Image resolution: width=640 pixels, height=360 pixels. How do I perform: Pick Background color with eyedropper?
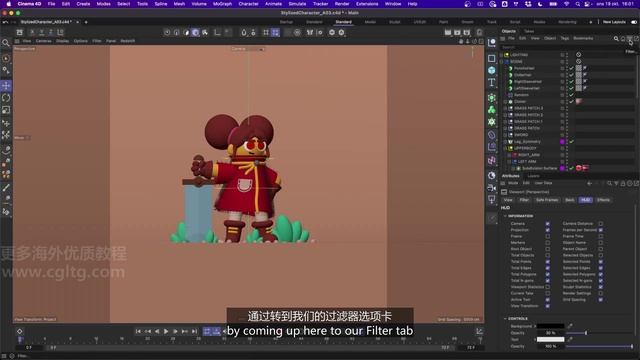[x=570, y=326]
